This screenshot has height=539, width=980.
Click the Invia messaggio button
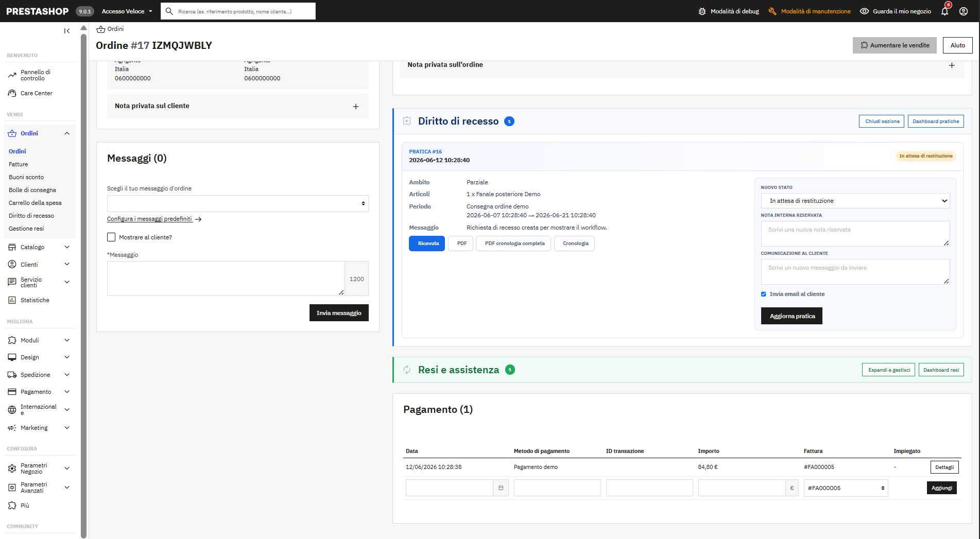(339, 313)
